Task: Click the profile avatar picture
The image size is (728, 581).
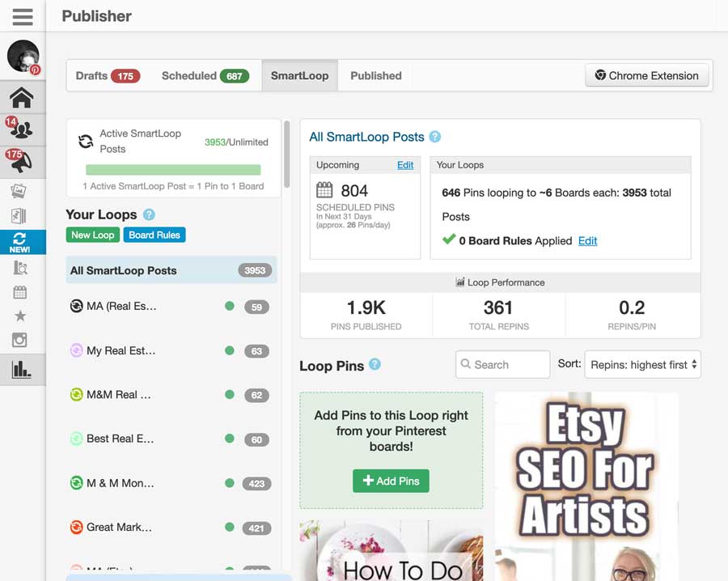Action: pos(23,56)
